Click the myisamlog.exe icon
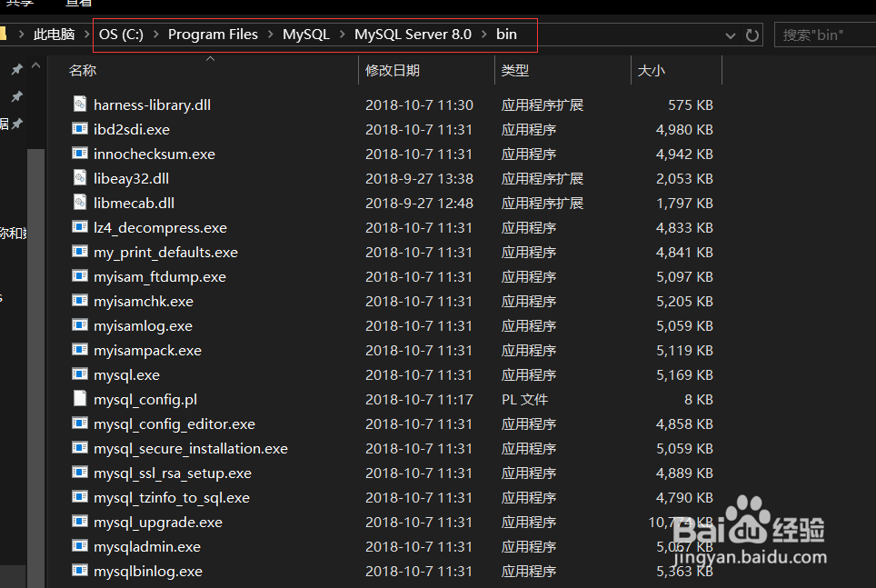This screenshot has height=588, width=876. (80, 325)
